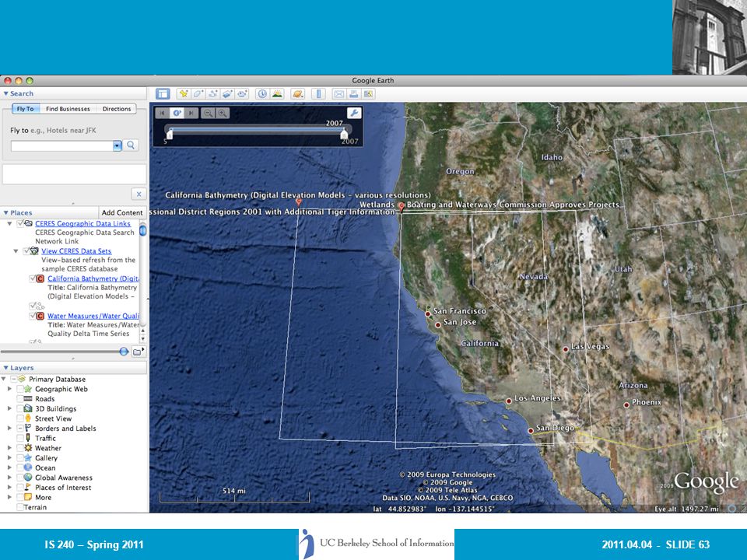
Task: Open the planet switcher Saturn icon
Action: (x=298, y=94)
